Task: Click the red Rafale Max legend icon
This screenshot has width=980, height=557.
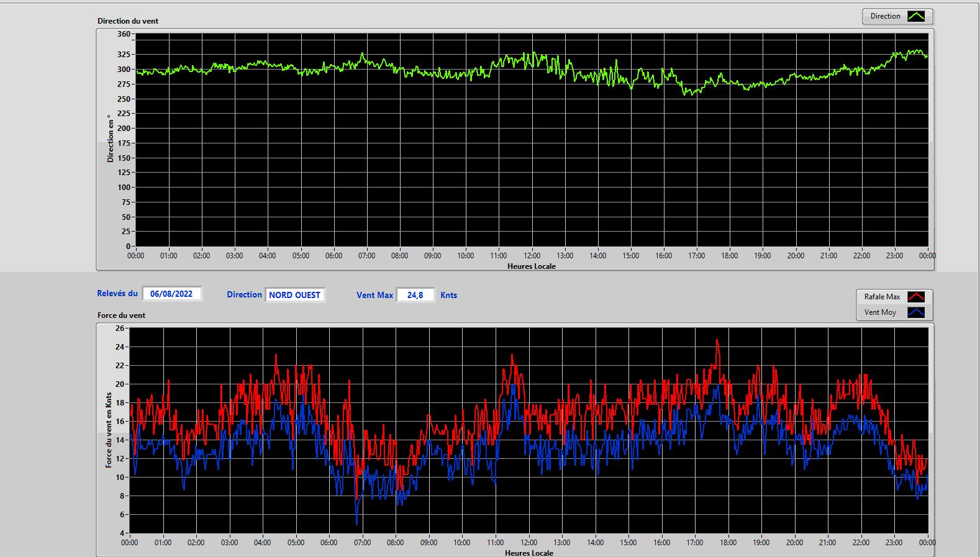Action: pos(916,297)
